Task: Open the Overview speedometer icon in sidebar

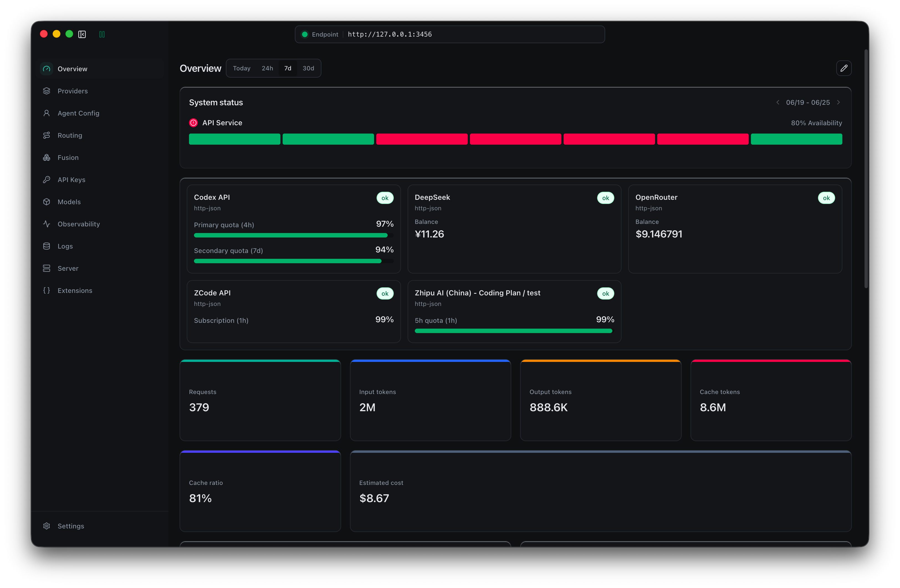Action: [47, 69]
